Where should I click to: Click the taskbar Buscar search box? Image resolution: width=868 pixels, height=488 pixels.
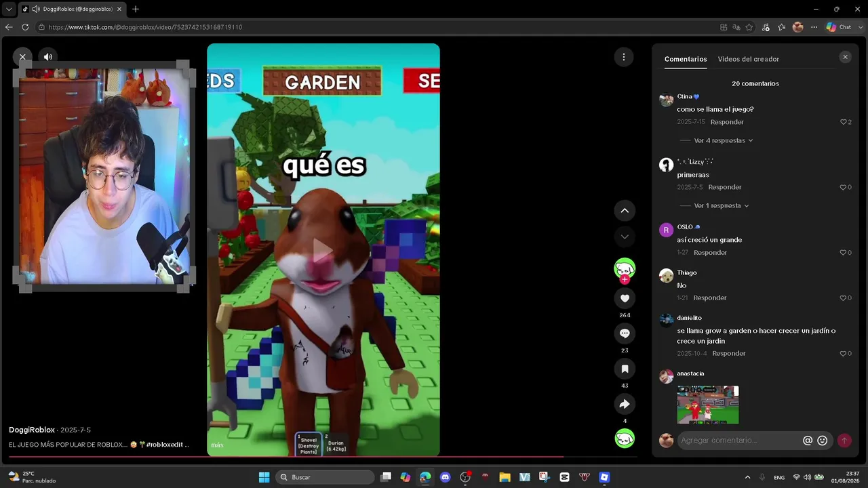tap(325, 477)
